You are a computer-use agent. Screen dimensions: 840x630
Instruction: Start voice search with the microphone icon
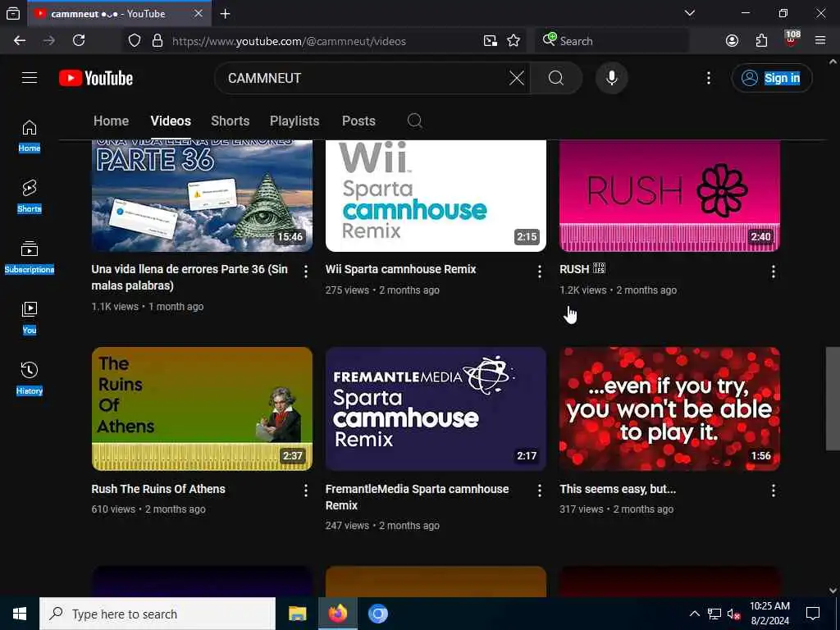tap(611, 78)
